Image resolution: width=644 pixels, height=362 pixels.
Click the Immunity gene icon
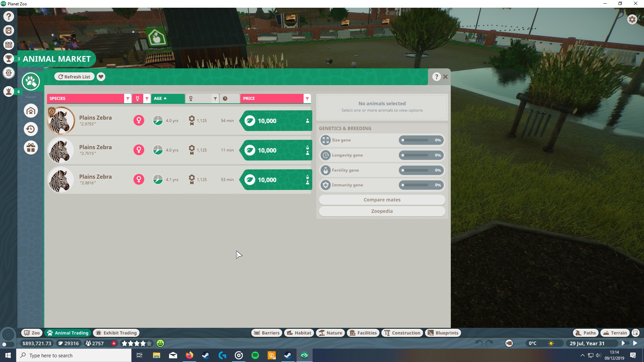(x=325, y=185)
